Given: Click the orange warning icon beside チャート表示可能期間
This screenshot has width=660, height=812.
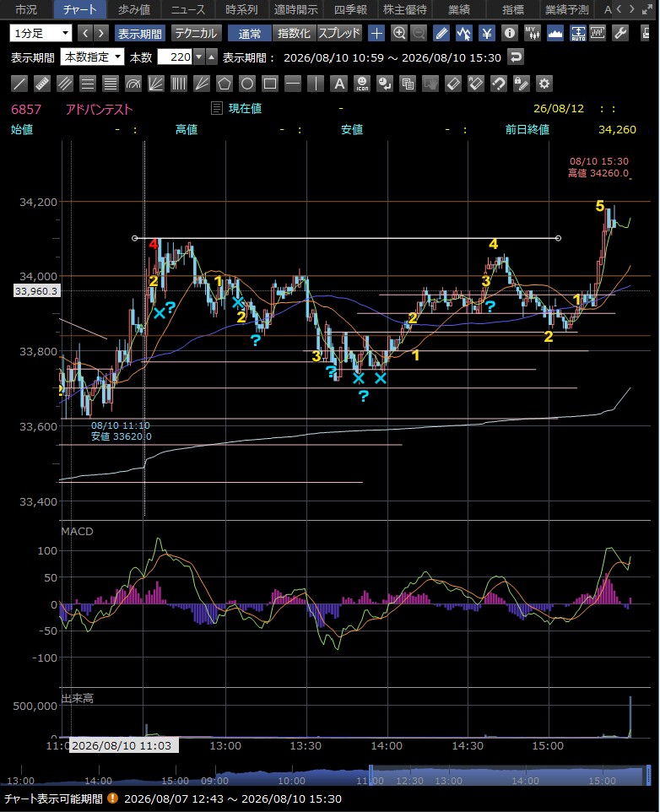Looking at the screenshot, I should (x=112, y=798).
